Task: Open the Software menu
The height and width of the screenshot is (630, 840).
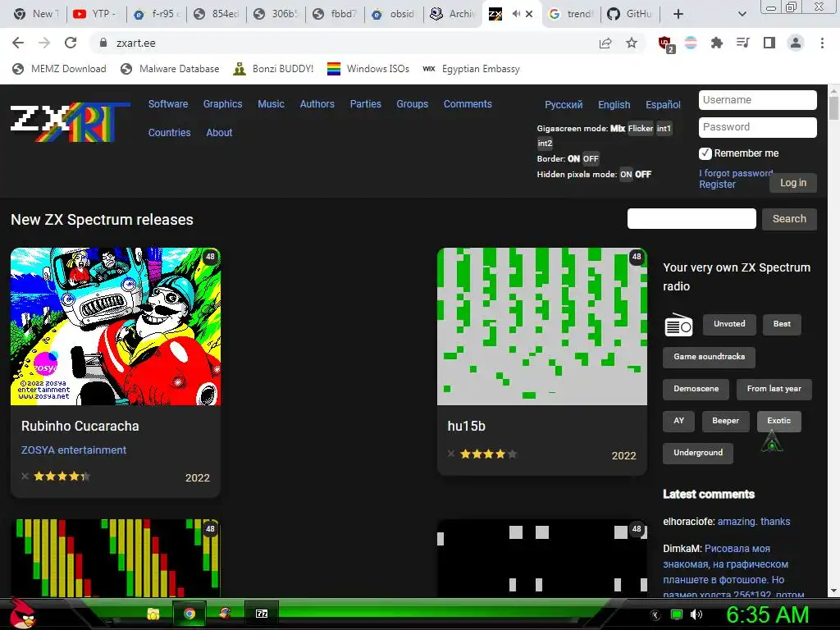Action: [168, 104]
